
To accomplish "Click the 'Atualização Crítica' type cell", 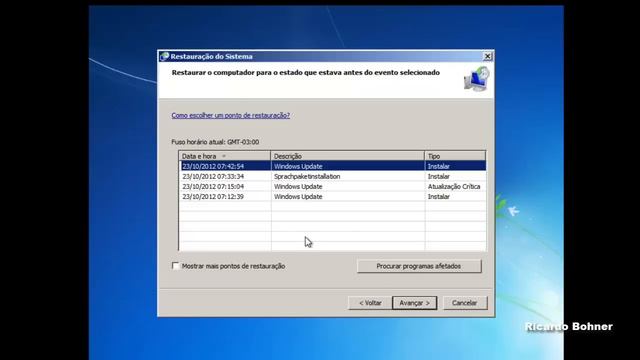I will pyautogui.click(x=454, y=187).
